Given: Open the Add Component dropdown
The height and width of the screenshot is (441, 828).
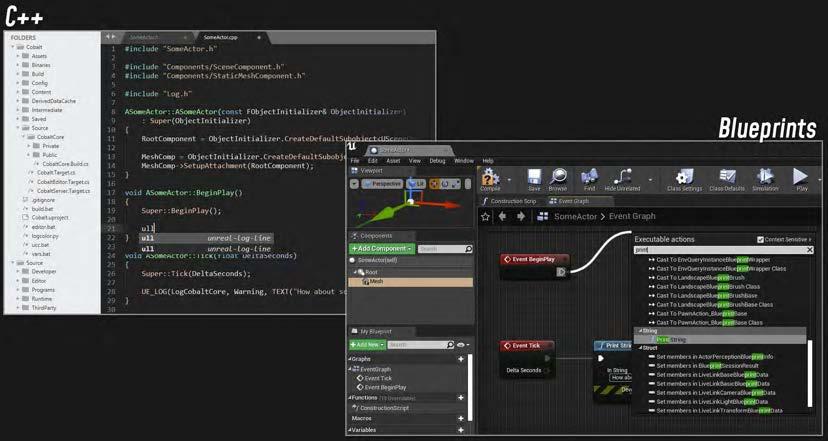Looking at the screenshot, I should click(x=382, y=248).
